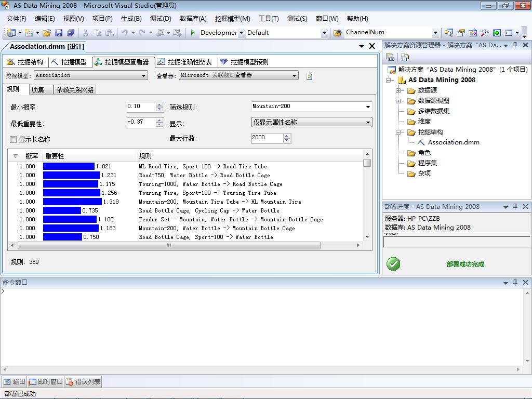Open the 输出 bottom tab
532x399 pixels.
point(15,382)
